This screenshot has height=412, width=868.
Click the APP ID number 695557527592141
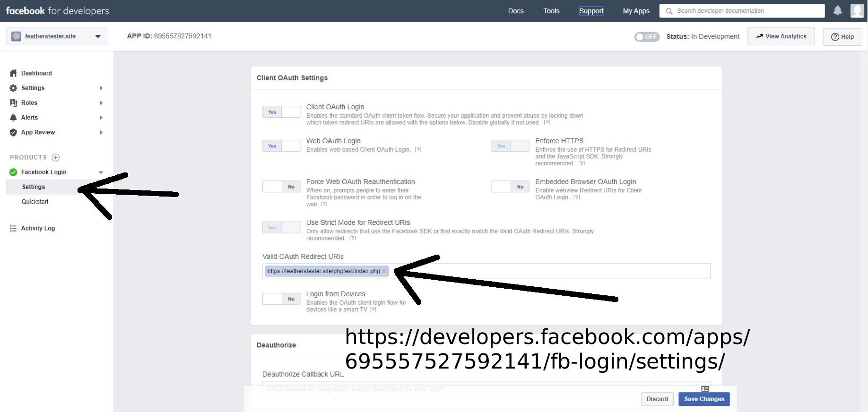point(182,36)
